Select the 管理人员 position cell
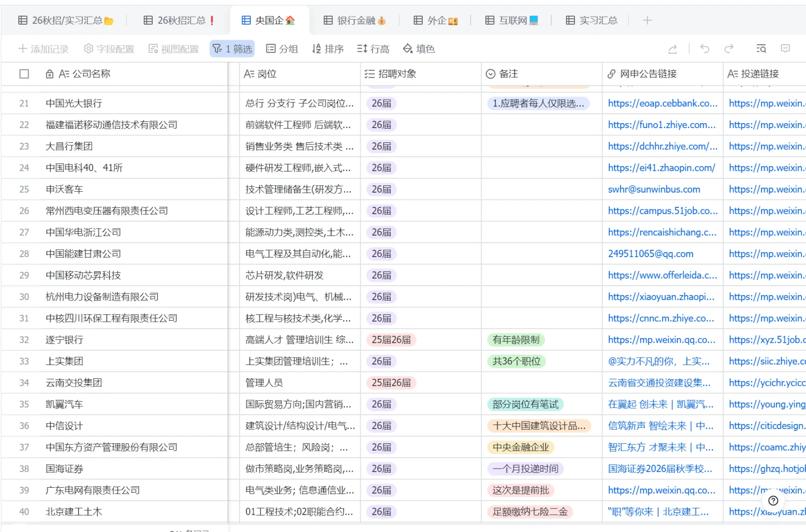Image resolution: width=806 pixels, height=532 pixels. coord(300,383)
